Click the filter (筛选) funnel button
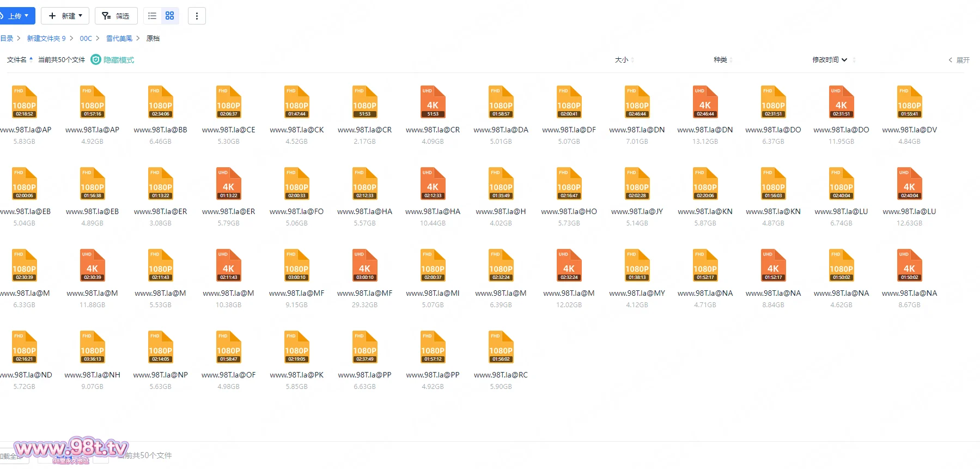The width and height of the screenshot is (980, 469). [115, 16]
